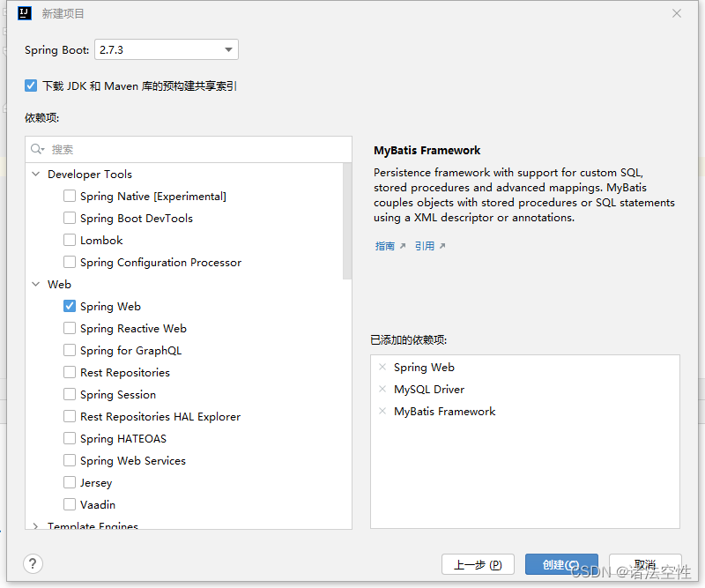The height and width of the screenshot is (588, 705).
Task: Click the search magnifier icon
Action: [x=37, y=149]
